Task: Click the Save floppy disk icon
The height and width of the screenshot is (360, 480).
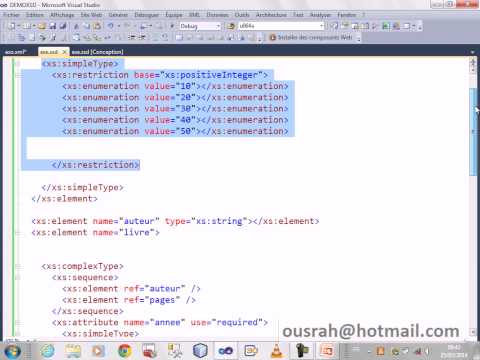Action: point(53,26)
